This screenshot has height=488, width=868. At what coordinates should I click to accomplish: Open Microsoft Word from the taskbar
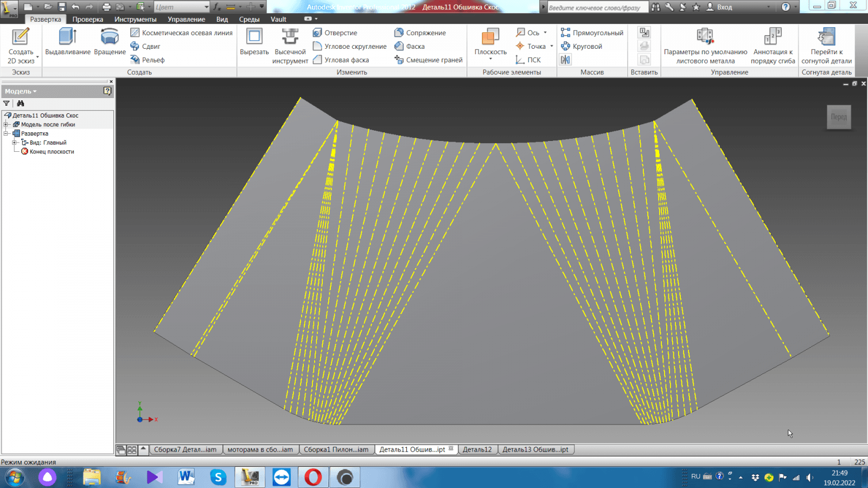(x=186, y=477)
